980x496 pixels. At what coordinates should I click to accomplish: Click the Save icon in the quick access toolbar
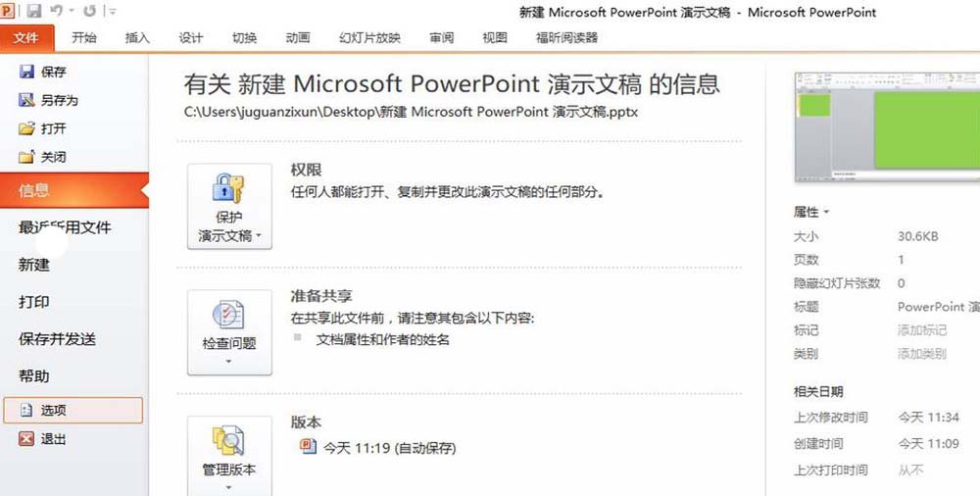click(x=33, y=11)
